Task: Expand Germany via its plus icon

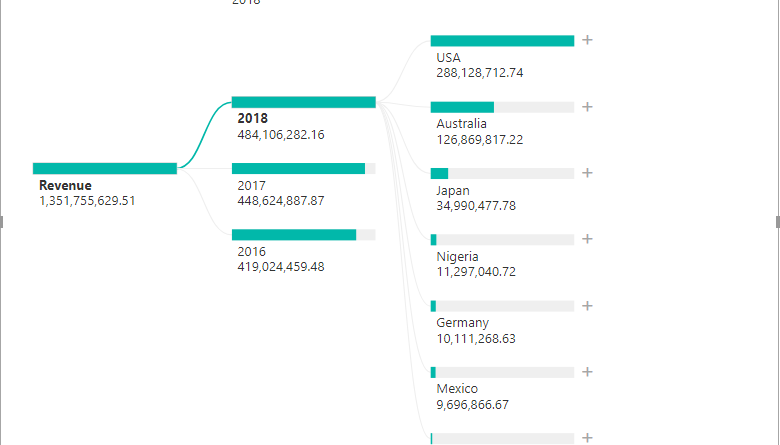Action: (588, 306)
